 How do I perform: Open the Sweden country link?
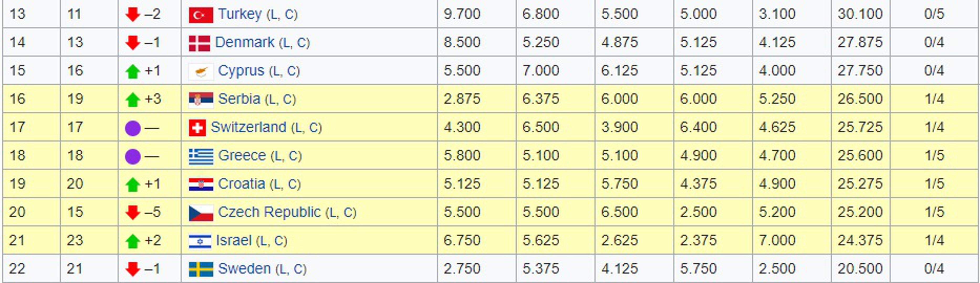pyautogui.click(x=244, y=269)
